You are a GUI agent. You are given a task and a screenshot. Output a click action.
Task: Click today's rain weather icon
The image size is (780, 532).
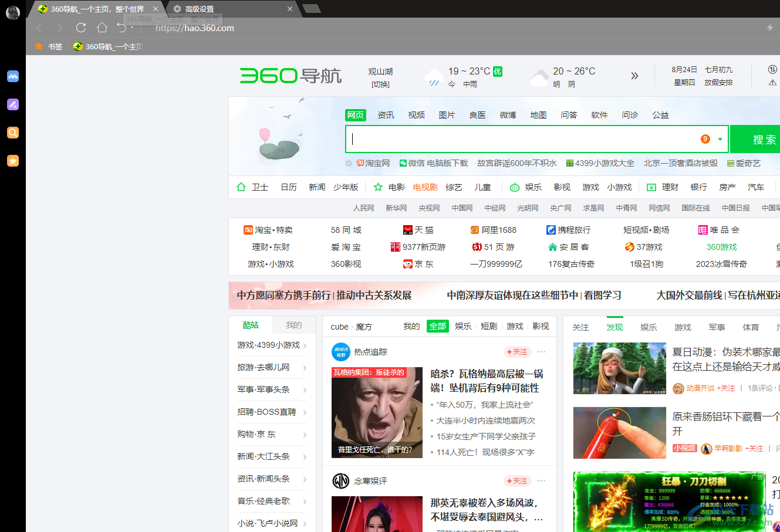pyautogui.click(x=433, y=77)
